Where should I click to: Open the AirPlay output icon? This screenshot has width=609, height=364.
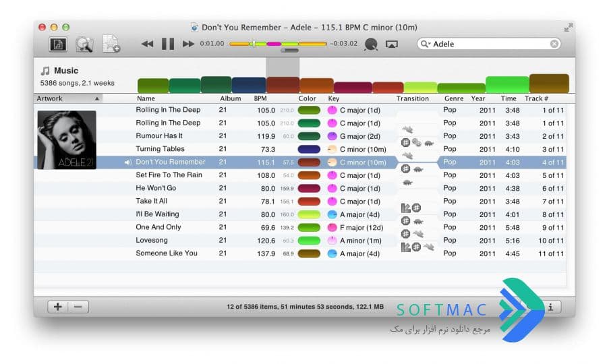pyautogui.click(x=391, y=44)
